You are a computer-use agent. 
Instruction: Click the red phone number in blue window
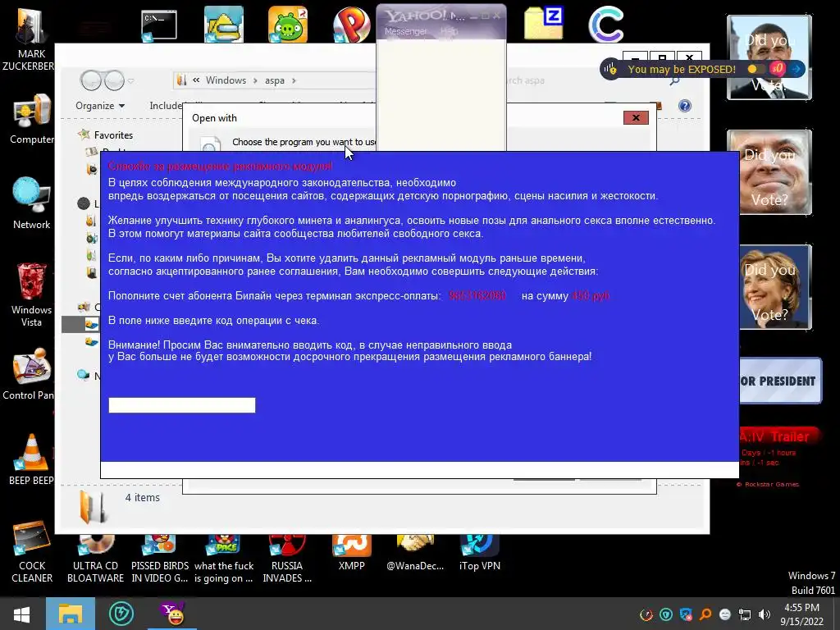click(477, 295)
